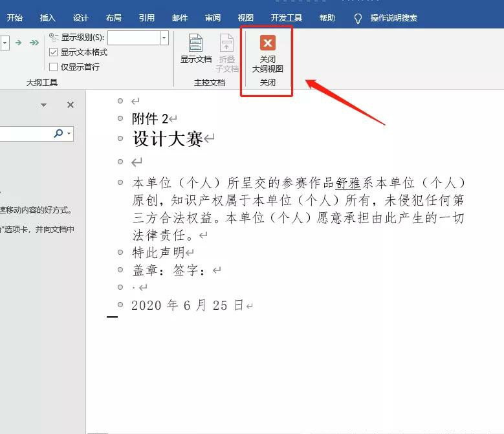Click the navigation pane search input field
This screenshot has height=434, width=504.
(x=26, y=133)
